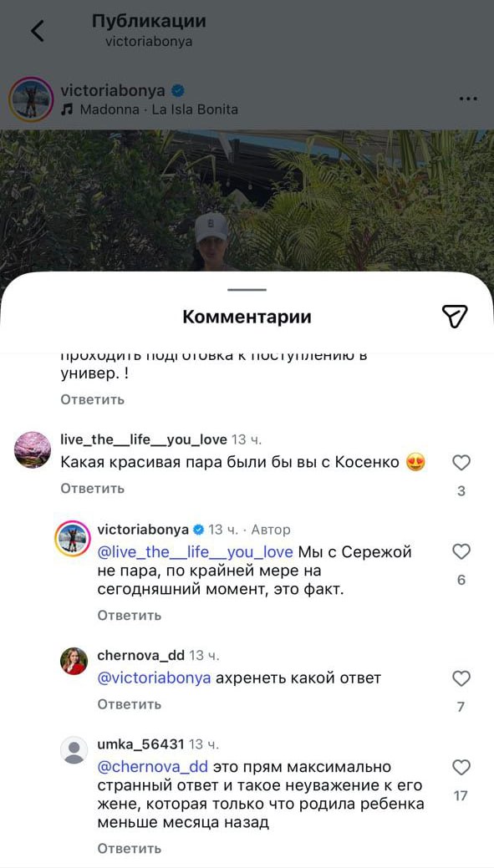Image resolution: width=494 pixels, height=868 pixels.
Task: Like chernova_dd's comment
Action: click(461, 678)
